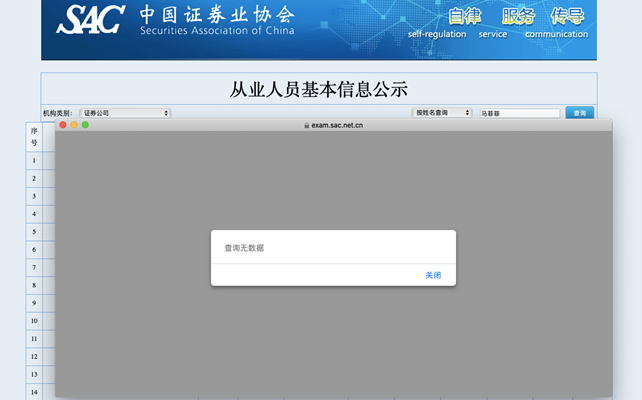This screenshot has width=642, height=400.
Task: Click the 从业人员基本信息公示 page heading
Action: coord(319,89)
